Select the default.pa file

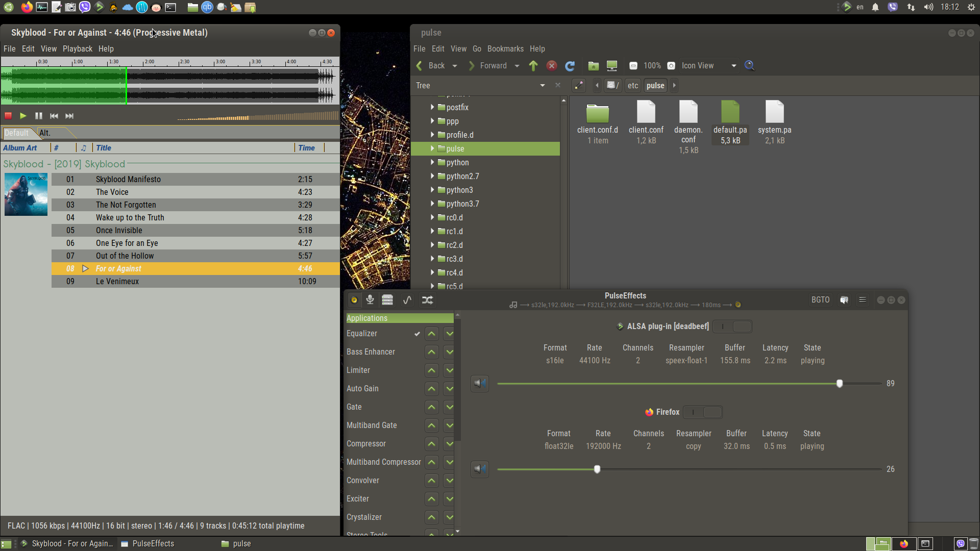pyautogui.click(x=730, y=122)
